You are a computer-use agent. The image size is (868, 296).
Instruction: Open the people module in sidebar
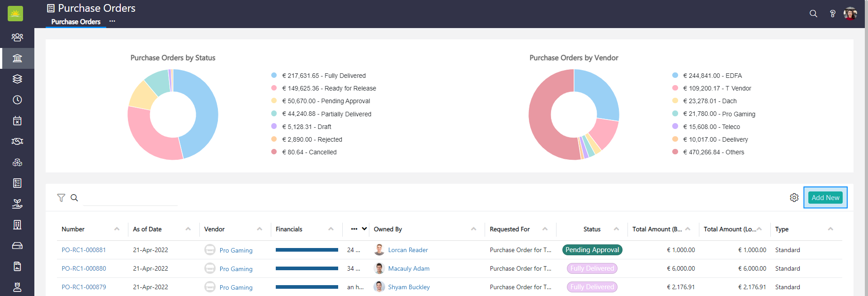pyautogui.click(x=17, y=37)
